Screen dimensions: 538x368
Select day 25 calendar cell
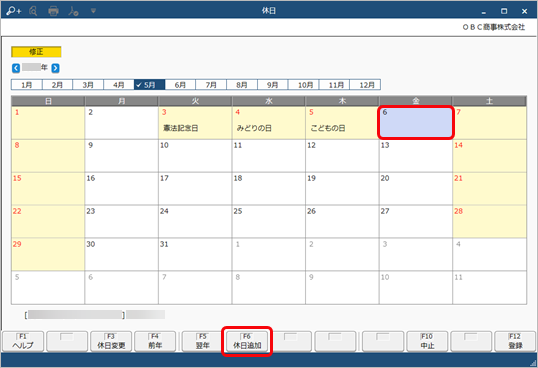tap(269, 222)
